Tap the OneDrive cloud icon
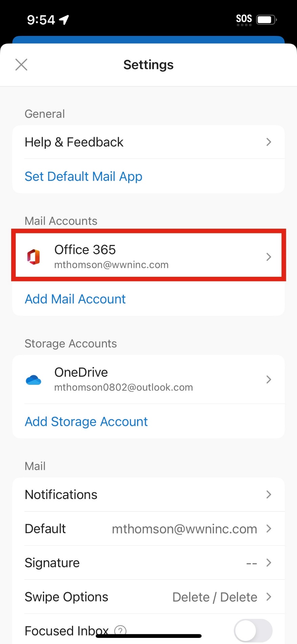Viewport: 297px width, 644px height. [33, 380]
